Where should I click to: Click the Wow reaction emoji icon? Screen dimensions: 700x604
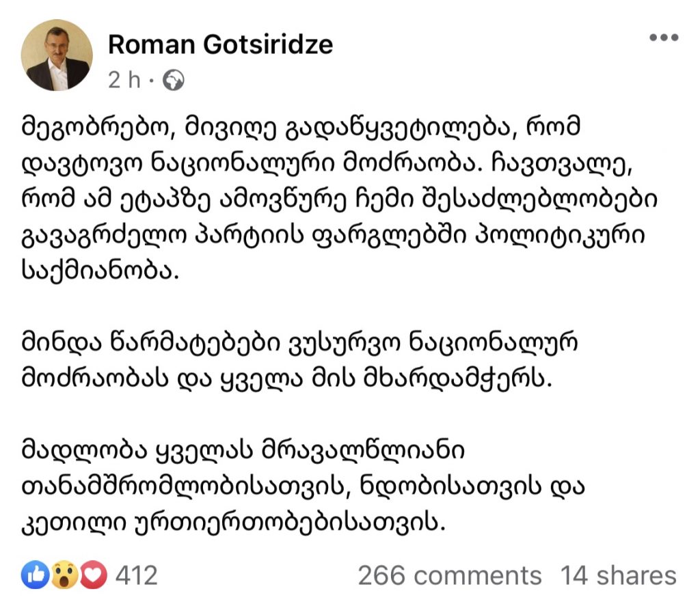(x=65, y=575)
